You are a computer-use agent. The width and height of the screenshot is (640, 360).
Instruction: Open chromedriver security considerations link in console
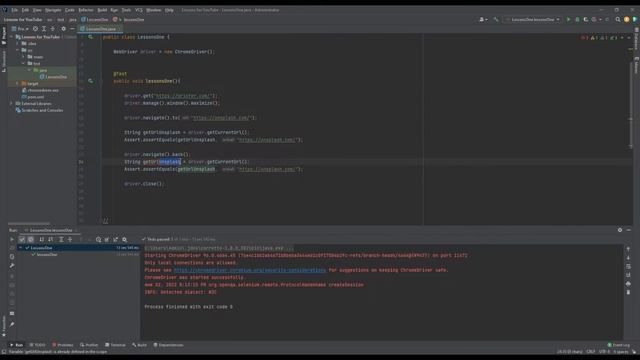250,270
